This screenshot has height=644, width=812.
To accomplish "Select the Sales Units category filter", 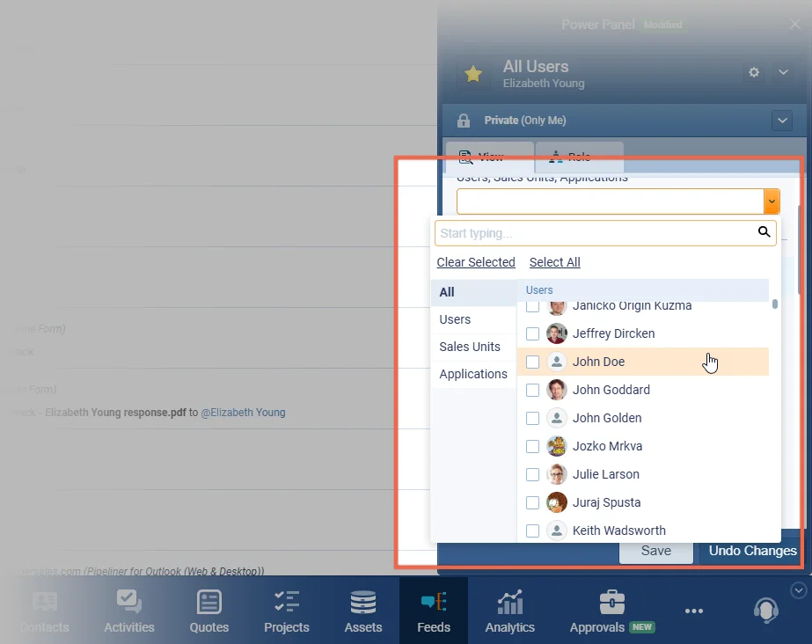I will pos(474,347).
